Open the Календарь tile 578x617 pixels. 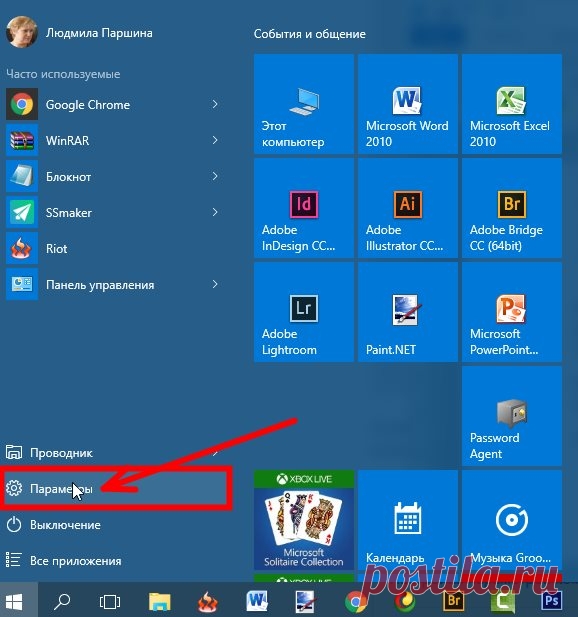click(408, 520)
